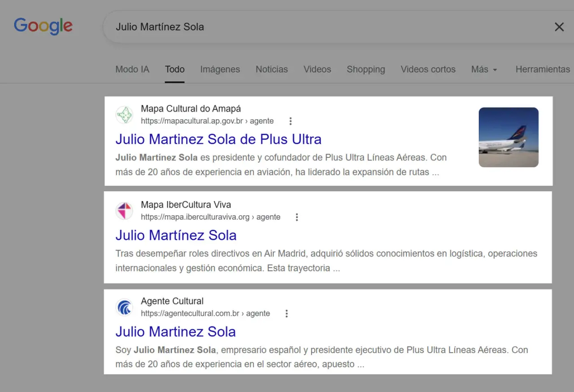Open Julio Martínez Sola link from IberCultura Viva

176,235
